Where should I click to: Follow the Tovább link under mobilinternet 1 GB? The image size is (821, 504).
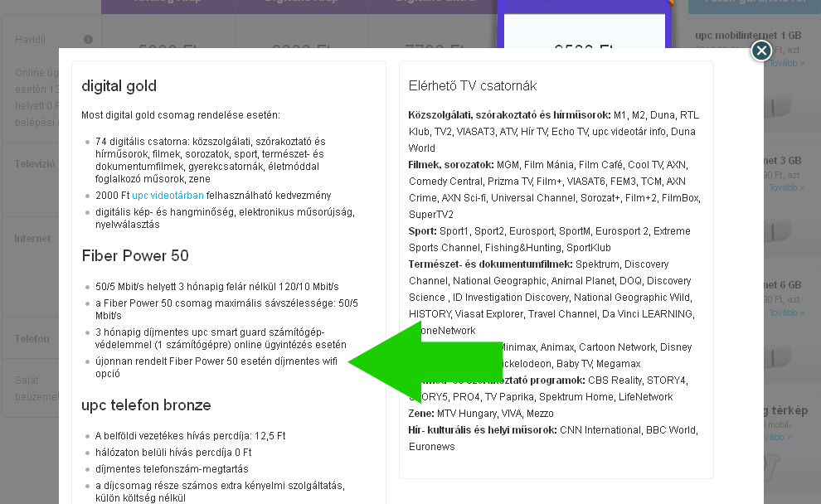point(786,63)
